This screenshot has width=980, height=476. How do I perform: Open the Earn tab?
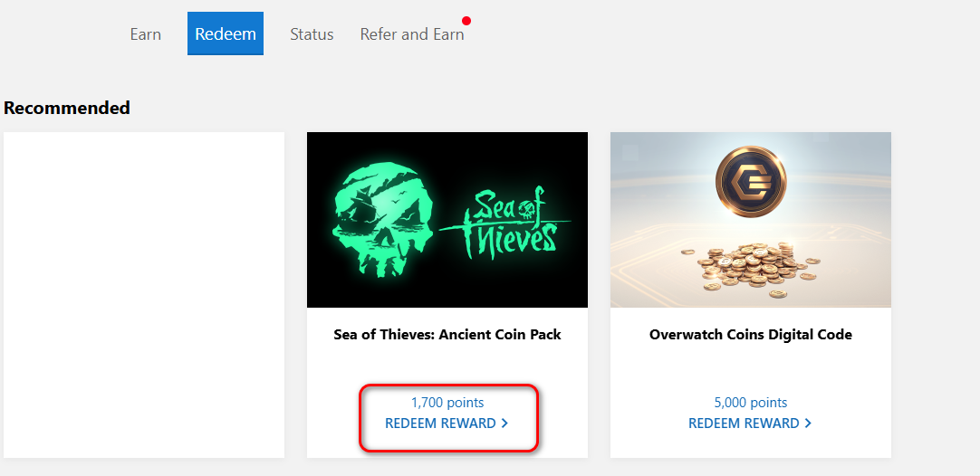(x=145, y=34)
